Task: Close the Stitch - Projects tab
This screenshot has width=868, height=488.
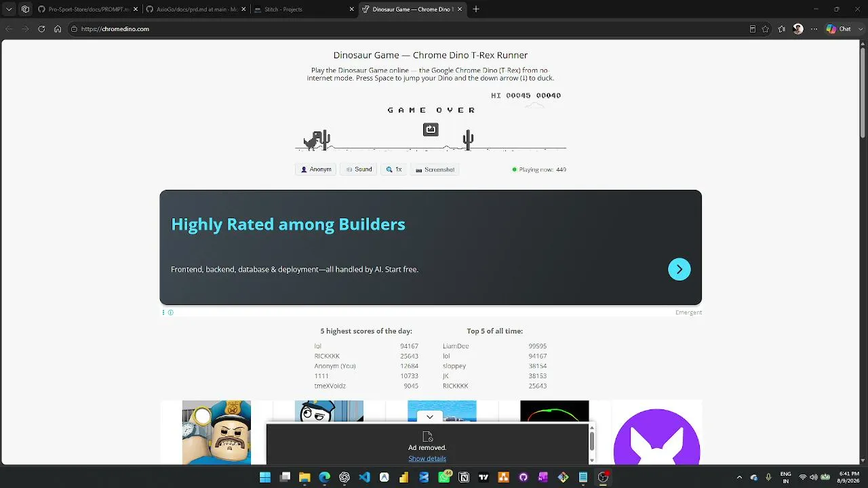Action: (x=351, y=9)
